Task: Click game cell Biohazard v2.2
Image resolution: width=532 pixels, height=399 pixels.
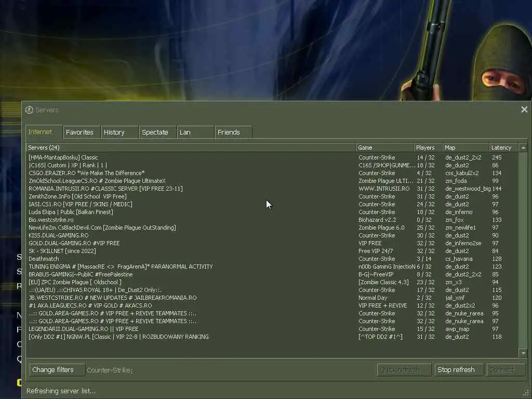Action: (377, 220)
